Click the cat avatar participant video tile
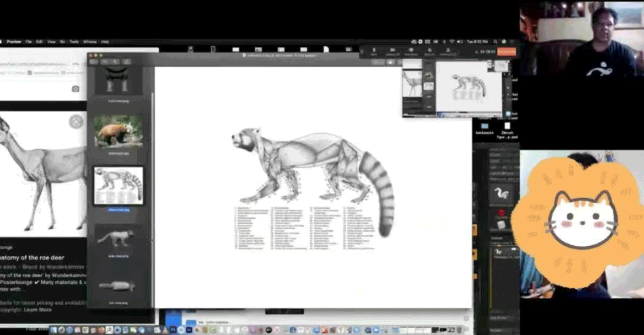Image resolution: width=644 pixels, height=335 pixels. (582, 224)
